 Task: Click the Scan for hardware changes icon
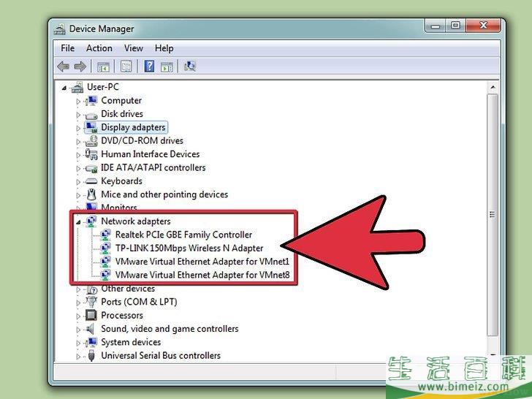(190, 66)
